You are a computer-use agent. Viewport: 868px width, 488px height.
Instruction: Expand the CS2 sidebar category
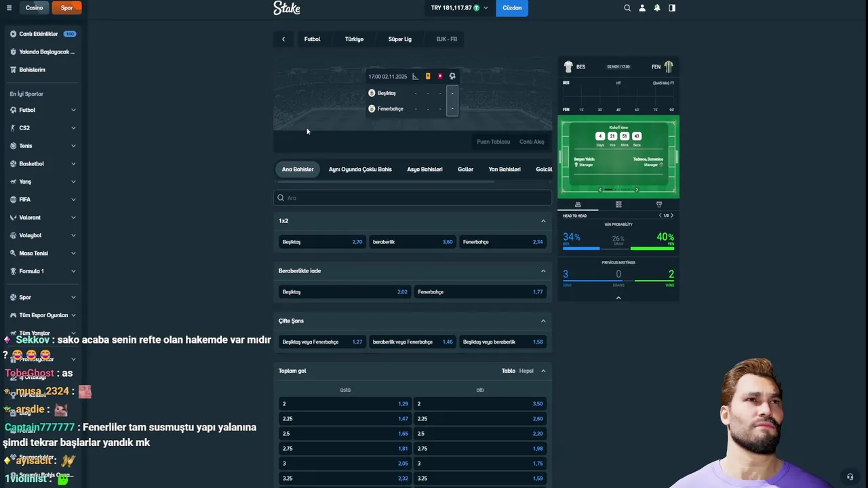click(x=73, y=127)
